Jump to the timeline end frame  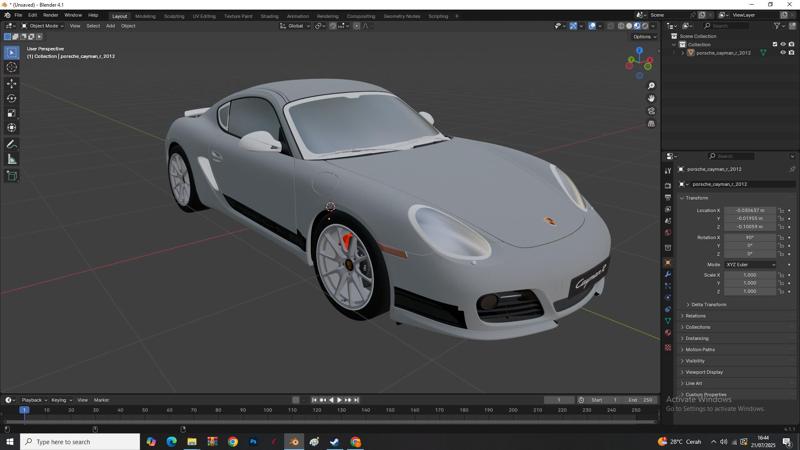pyautogui.click(x=357, y=400)
